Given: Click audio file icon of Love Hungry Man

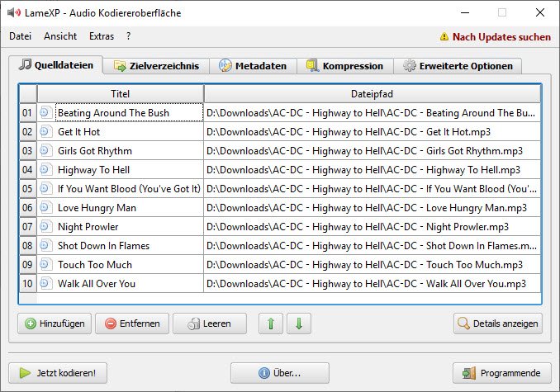Looking at the screenshot, I should point(45,207).
